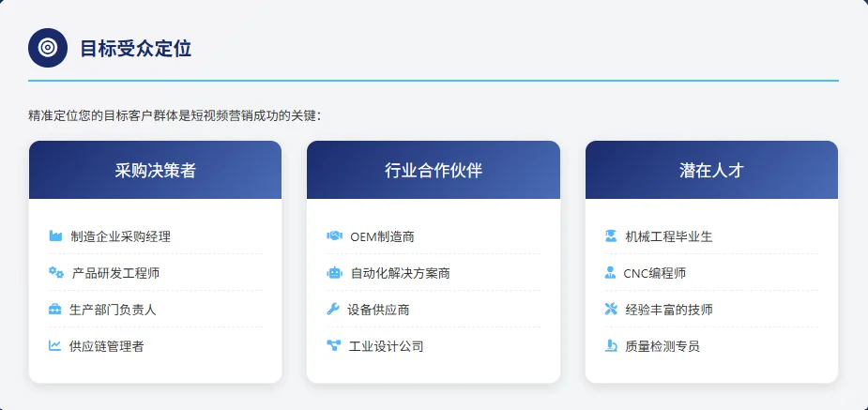The image size is (868, 410).
Task: Click the text 自动化解决方案商
Action: tap(401, 273)
